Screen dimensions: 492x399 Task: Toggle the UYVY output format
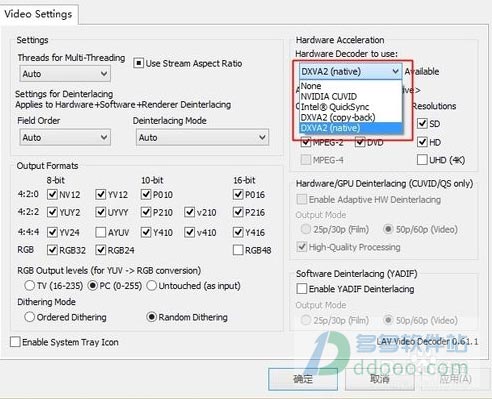100,212
